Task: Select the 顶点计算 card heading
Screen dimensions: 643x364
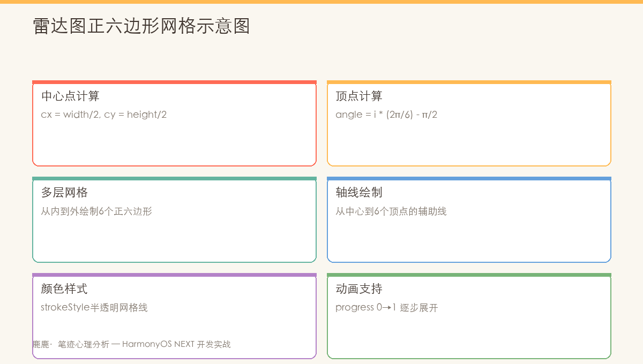Action: (359, 96)
